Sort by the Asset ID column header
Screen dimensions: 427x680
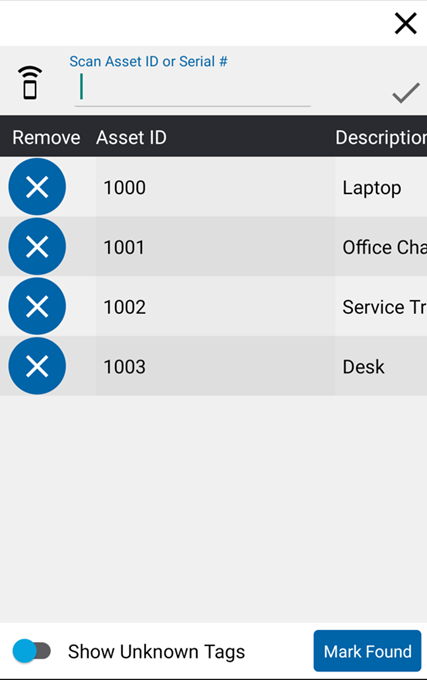(x=131, y=137)
